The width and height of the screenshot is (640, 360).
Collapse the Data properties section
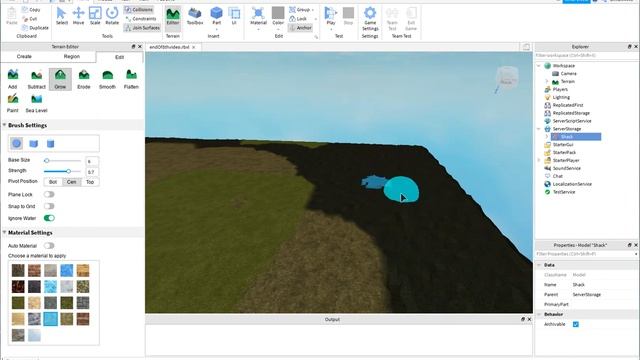(539, 265)
